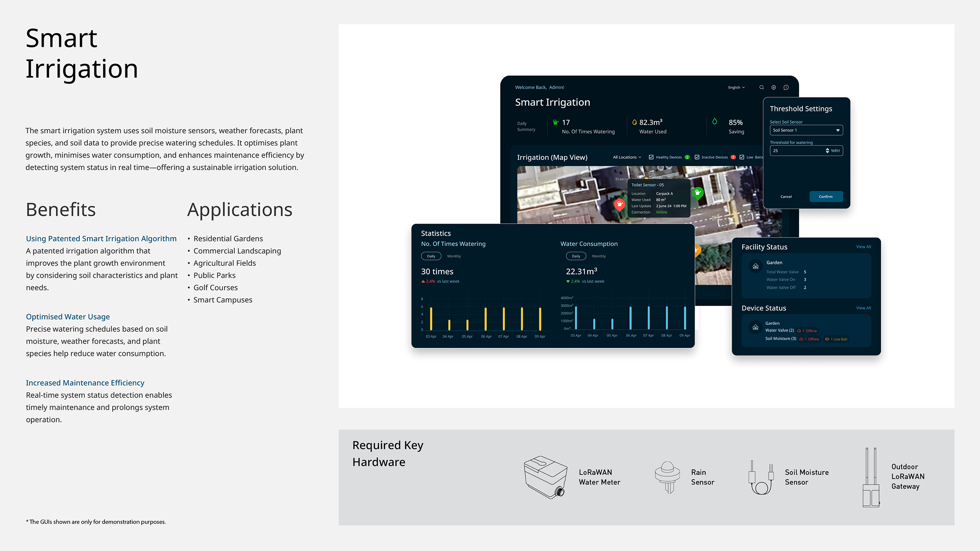Uncheck the Healthy Devices checkbox
The width and height of the screenshot is (980, 551).
[x=651, y=157]
